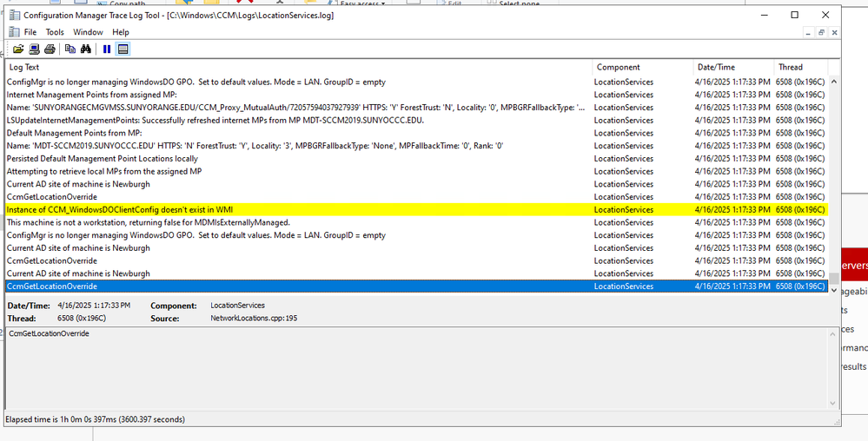Screen dimensions: 868x441
Task: Click the detail text pane scroll down arrow
Action: [832, 404]
